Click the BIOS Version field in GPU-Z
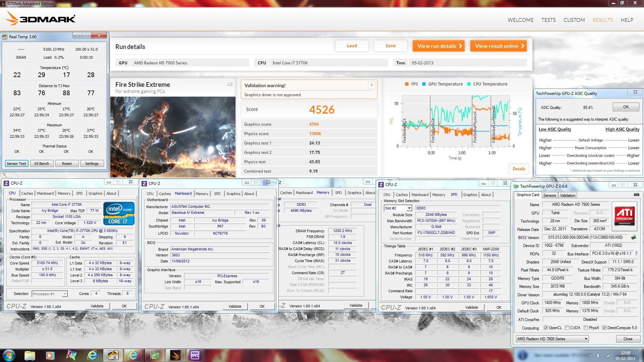This screenshot has width=644, height=362. 585,237
